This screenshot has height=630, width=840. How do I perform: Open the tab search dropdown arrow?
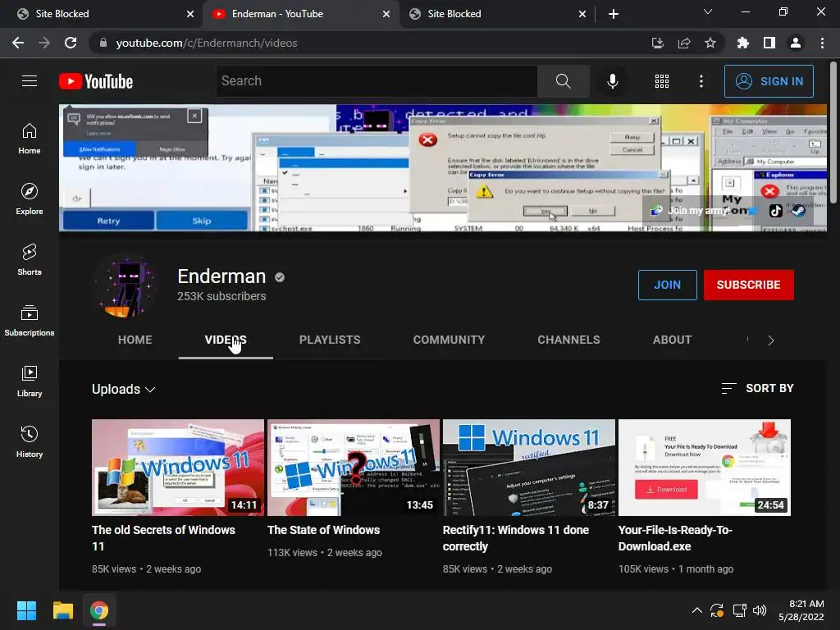(x=708, y=11)
